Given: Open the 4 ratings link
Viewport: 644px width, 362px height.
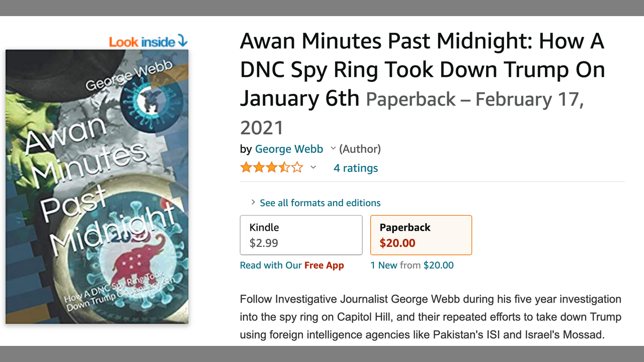Looking at the screenshot, I should point(355,168).
